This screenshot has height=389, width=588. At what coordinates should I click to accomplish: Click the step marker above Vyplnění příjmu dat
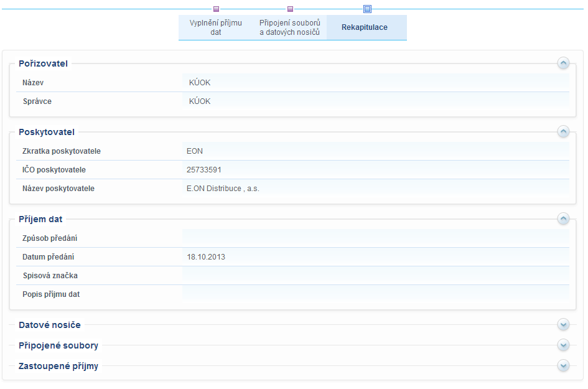click(x=216, y=9)
